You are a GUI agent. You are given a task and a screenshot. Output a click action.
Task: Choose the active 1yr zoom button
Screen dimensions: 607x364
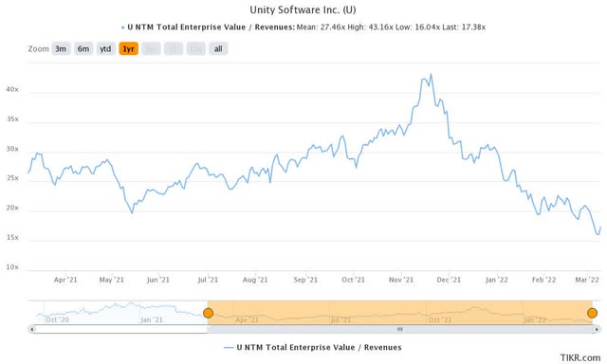129,48
